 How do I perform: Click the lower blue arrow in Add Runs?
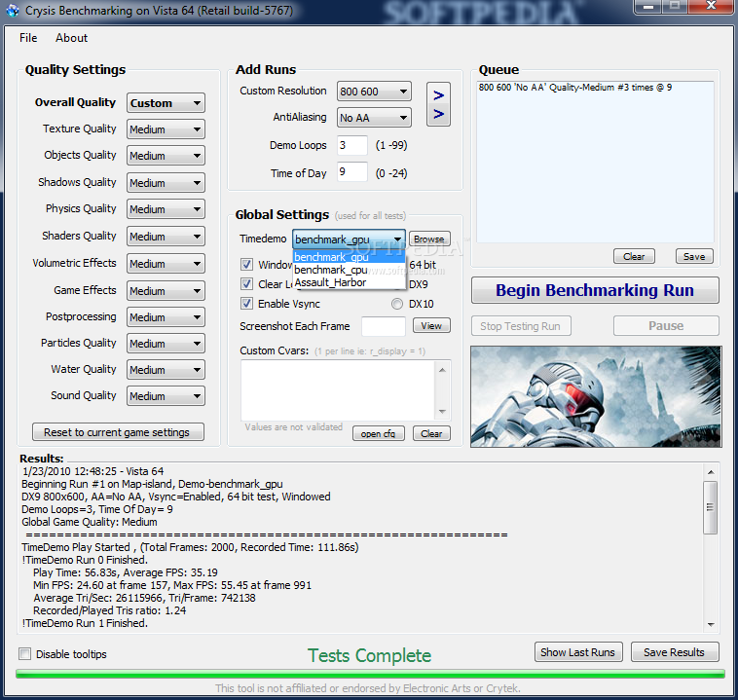pyautogui.click(x=438, y=114)
